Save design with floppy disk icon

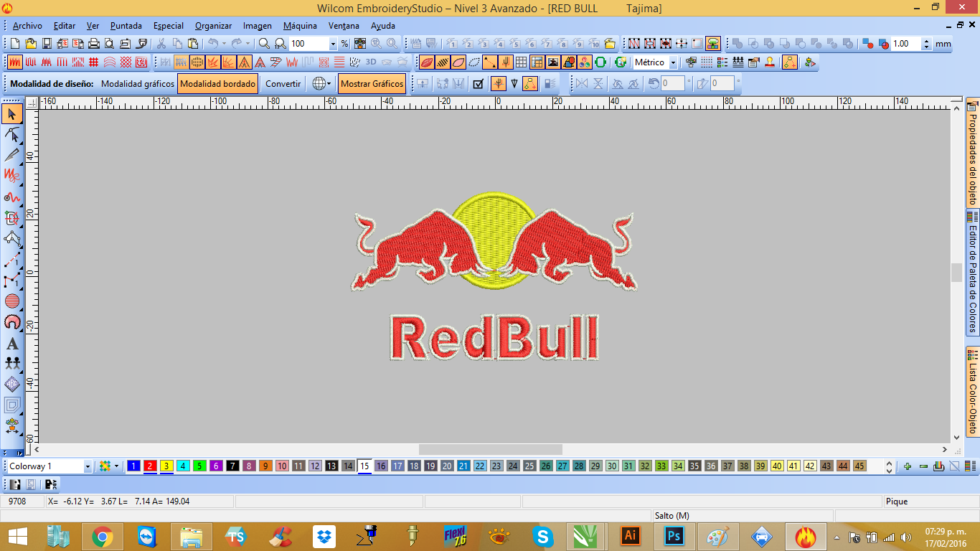(46, 43)
